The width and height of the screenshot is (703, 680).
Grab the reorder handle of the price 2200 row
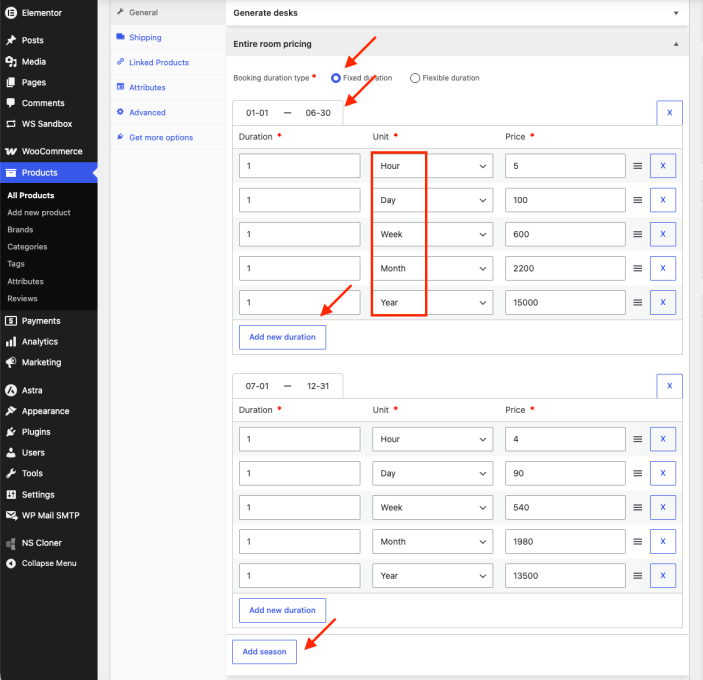[638, 269]
